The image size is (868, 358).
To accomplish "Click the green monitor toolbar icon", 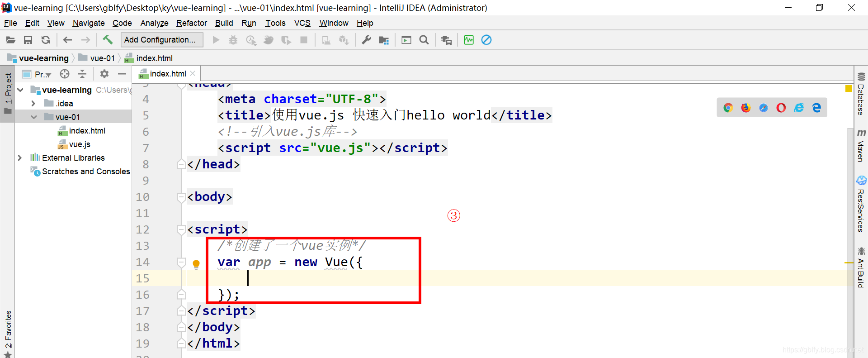I will 469,40.
